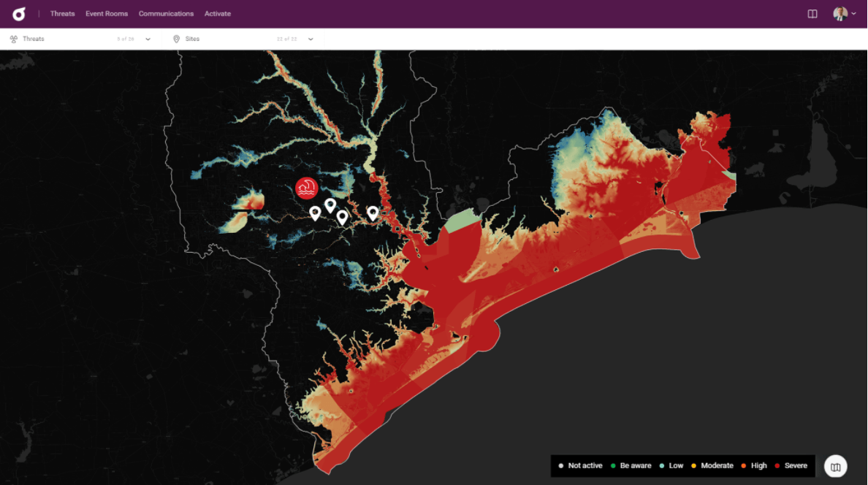Viewport: 868px width, 485px height.
Task: Open the Sites filter dropdown field
Action: coord(243,39)
